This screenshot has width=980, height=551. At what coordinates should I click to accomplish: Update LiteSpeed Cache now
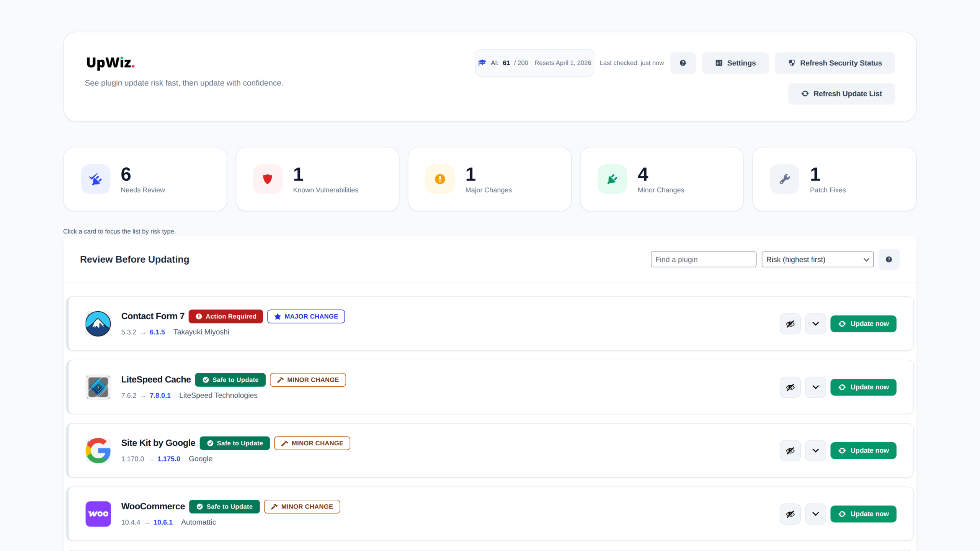(863, 387)
